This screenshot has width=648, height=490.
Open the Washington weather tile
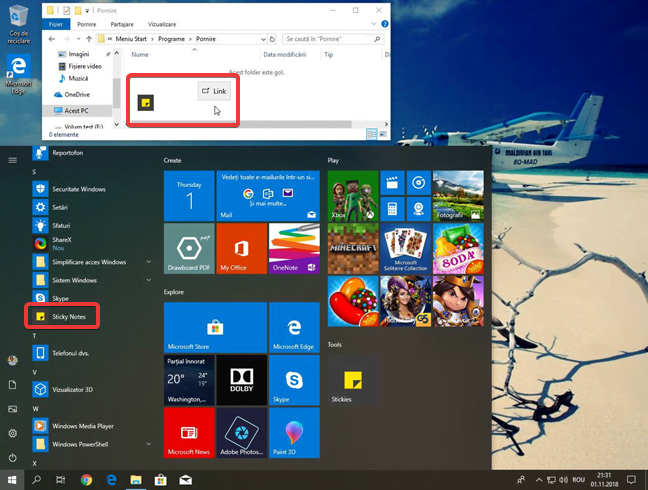(189, 380)
